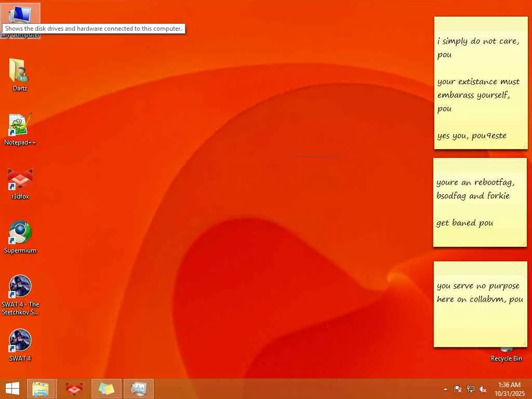The width and height of the screenshot is (532, 399).
Task: Click the line 'embarass yourself,' in the note
Action: pos(473,95)
